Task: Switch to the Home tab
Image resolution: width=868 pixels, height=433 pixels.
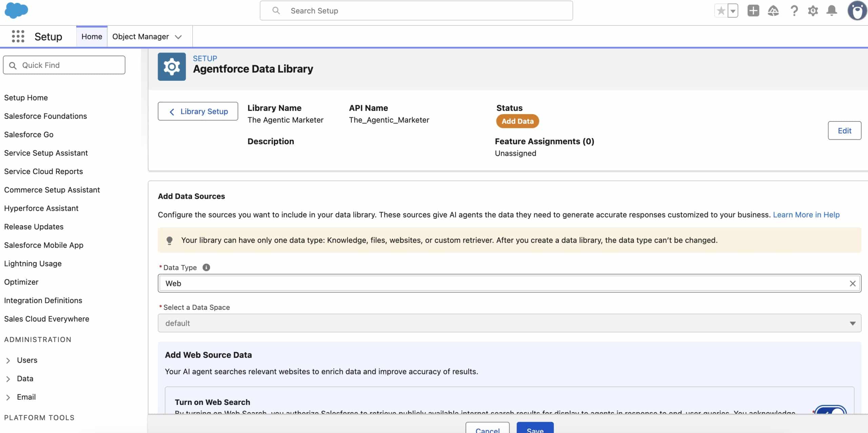Action: [92, 37]
